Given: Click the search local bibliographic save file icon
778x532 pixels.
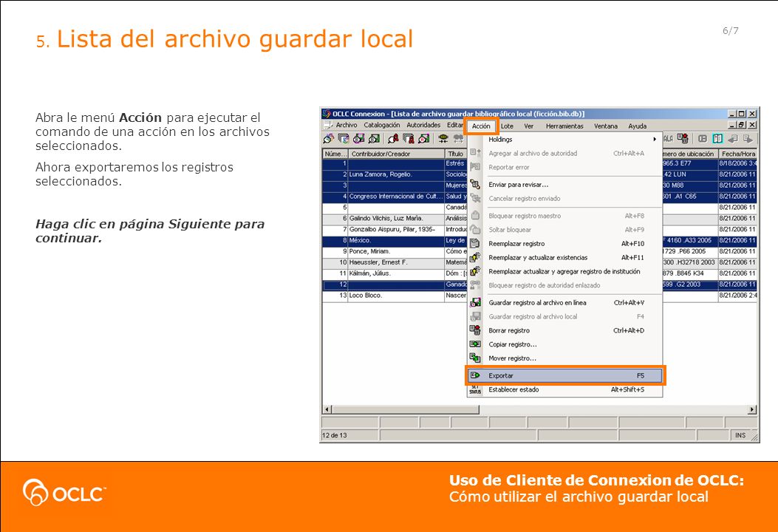Looking at the screenshot, I should pyautogui.click(x=374, y=138).
